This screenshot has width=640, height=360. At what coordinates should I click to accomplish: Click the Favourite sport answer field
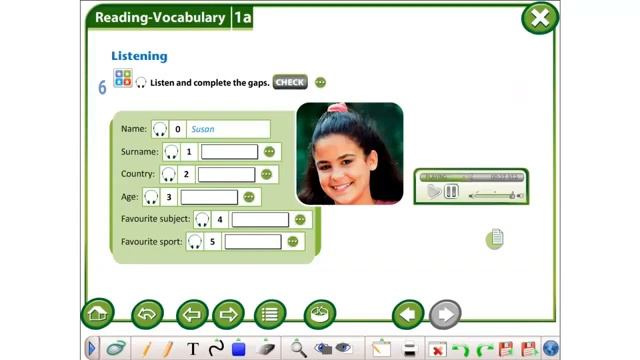pyautogui.click(x=253, y=242)
